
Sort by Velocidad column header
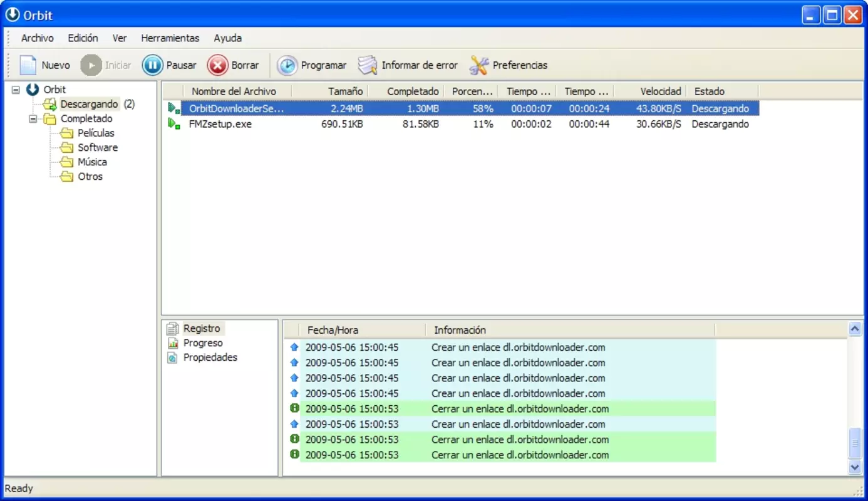coord(650,91)
